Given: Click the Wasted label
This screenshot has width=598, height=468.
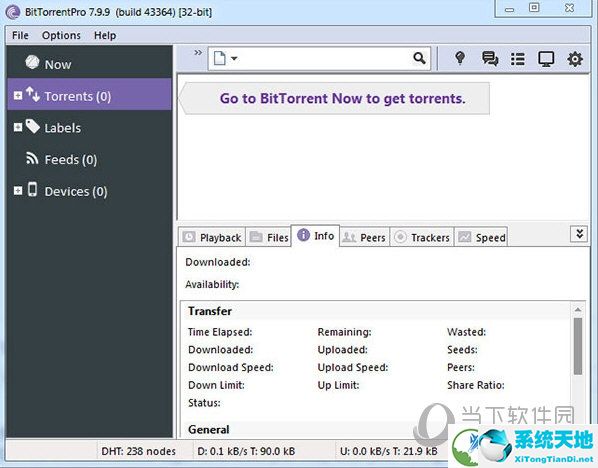Looking at the screenshot, I should click(466, 332).
